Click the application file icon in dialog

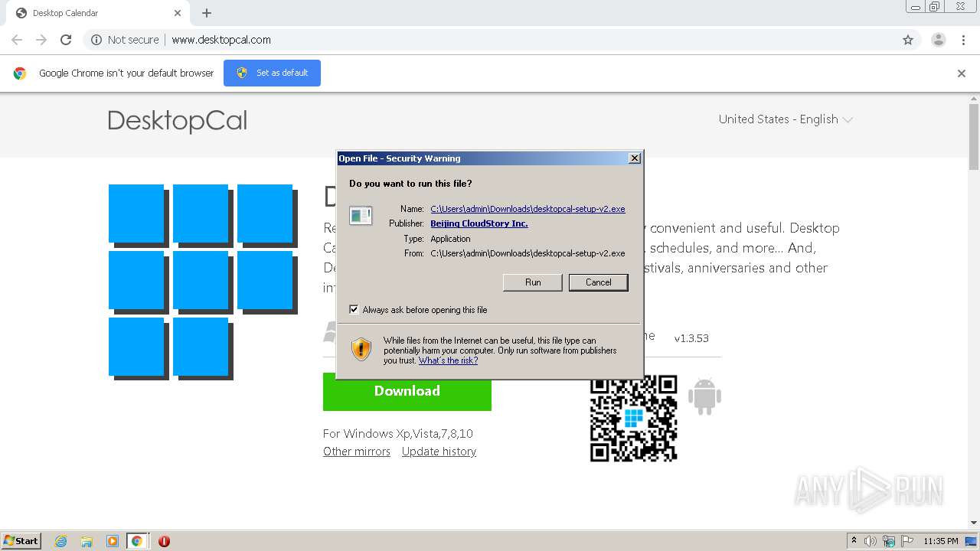point(361,216)
